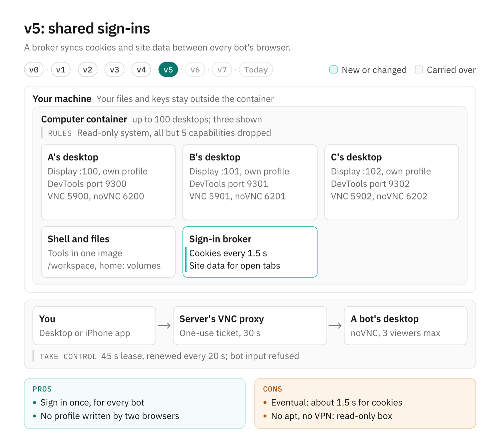Click 'Sign in once, for every bot'
Screen dimensions: 500x448
[x=92, y=402]
